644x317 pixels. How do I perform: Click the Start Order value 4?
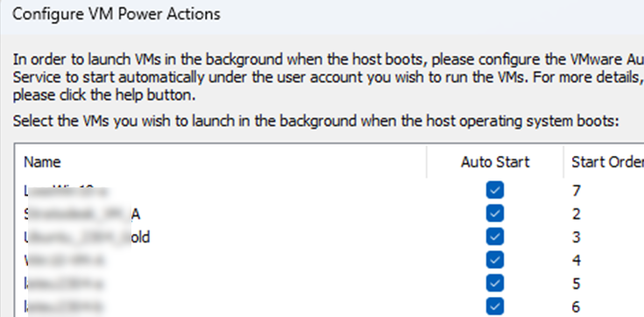(x=577, y=260)
